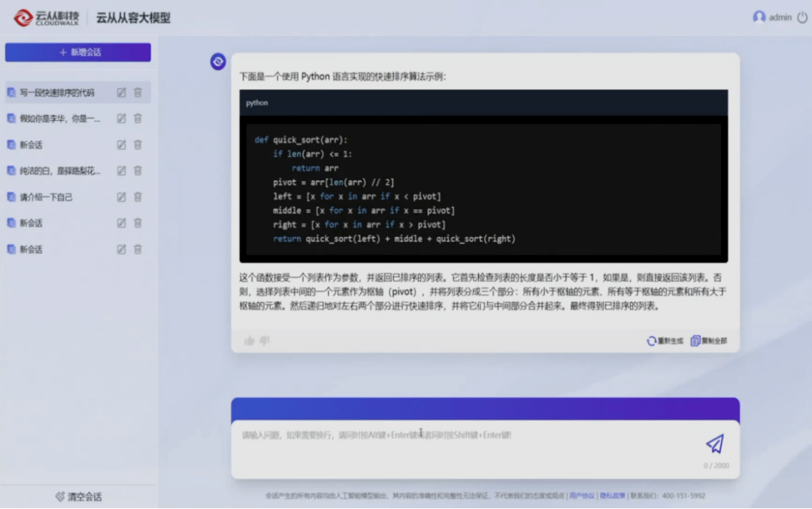Open the 用户协议 link
Screen dimensions: 812x509
[x=583, y=495]
